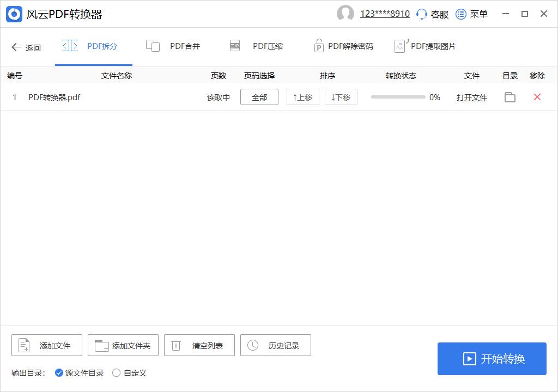The image size is (558, 392).
Task: Click the PDF合并 merge icon
Action: pos(153,46)
